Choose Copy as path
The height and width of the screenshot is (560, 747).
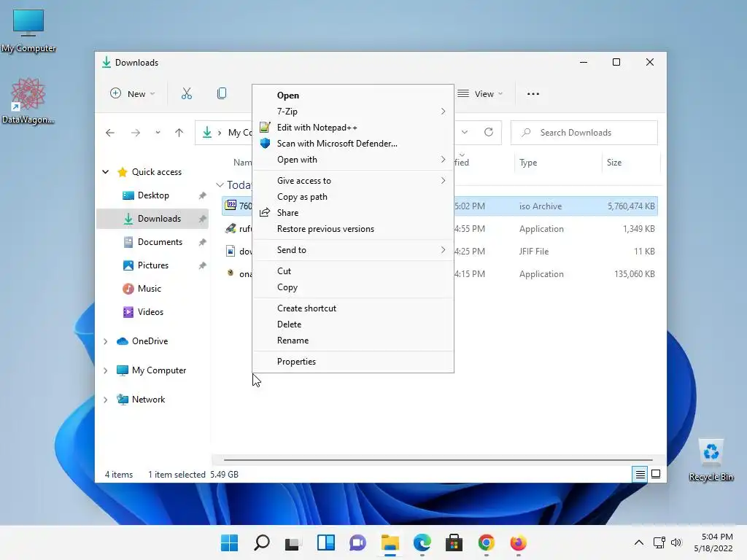click(353, 197)
